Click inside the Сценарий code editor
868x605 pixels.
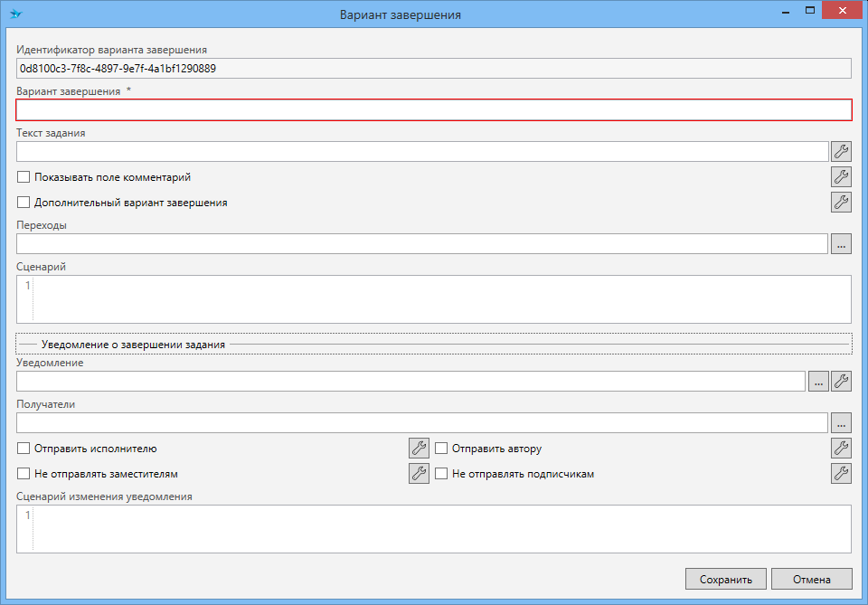(x=441, y=298)
